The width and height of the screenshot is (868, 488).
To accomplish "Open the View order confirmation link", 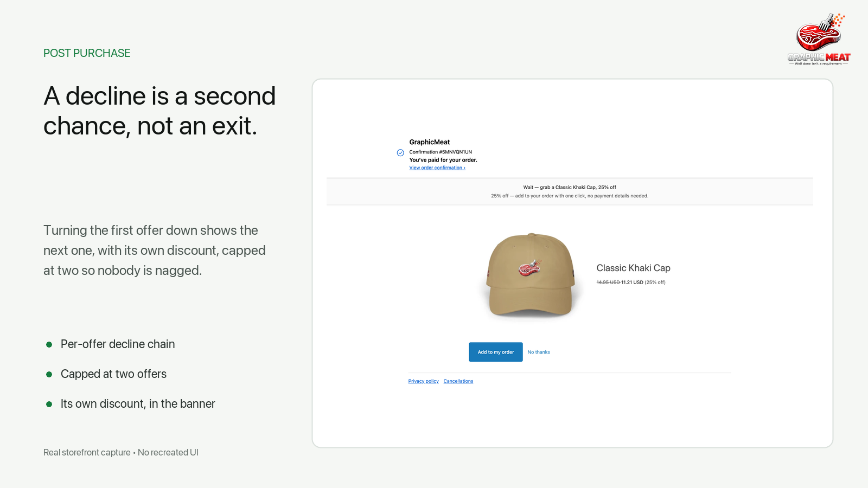I will point(437,168).
